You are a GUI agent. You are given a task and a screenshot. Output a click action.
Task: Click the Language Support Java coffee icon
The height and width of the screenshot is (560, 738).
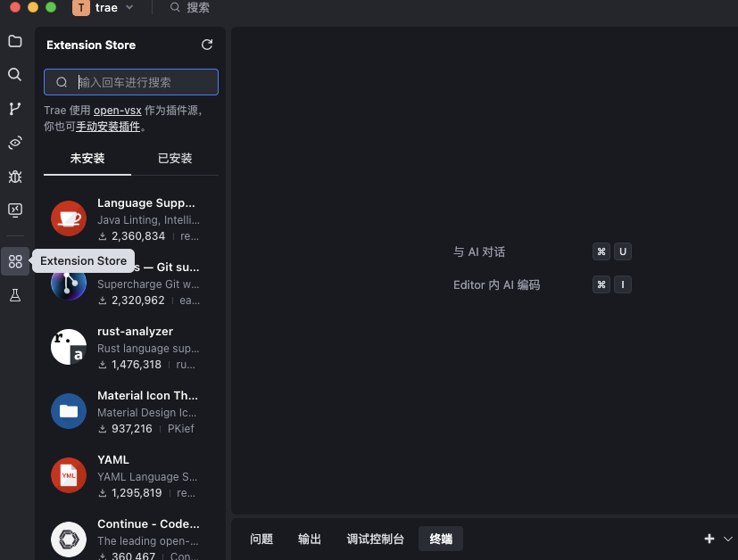[x=69, y=218]
